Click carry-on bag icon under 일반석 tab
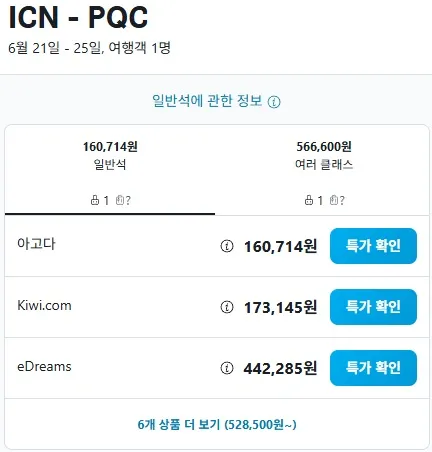This screenshot has height=452, width=432. coord(95,200)
